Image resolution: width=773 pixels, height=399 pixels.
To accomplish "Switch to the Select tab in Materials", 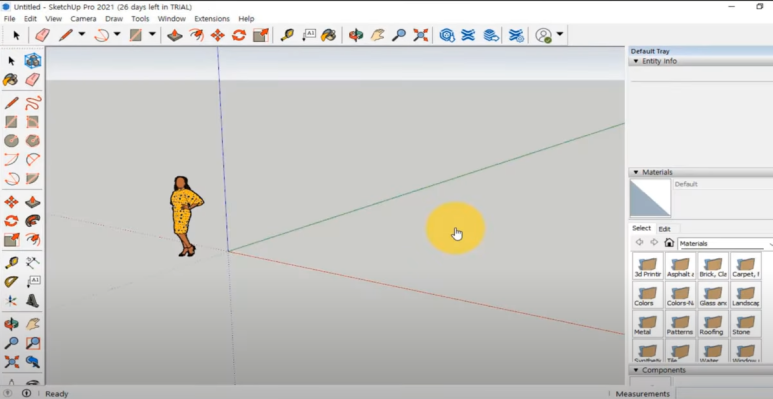I will tap(641, 228).
